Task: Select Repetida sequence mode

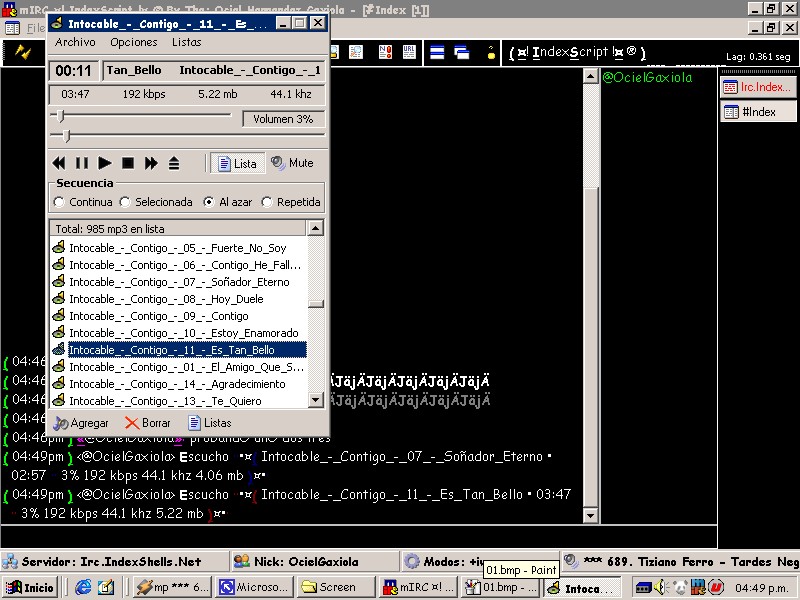Action: tap(267, 202)
